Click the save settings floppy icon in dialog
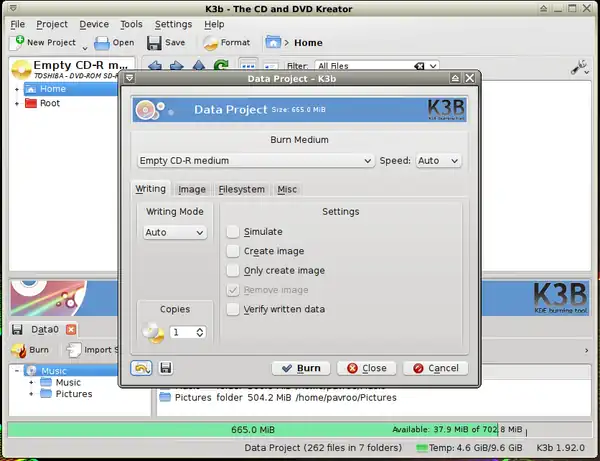The height and width of the screenshot is (461, 600). (x=165, y=368)
